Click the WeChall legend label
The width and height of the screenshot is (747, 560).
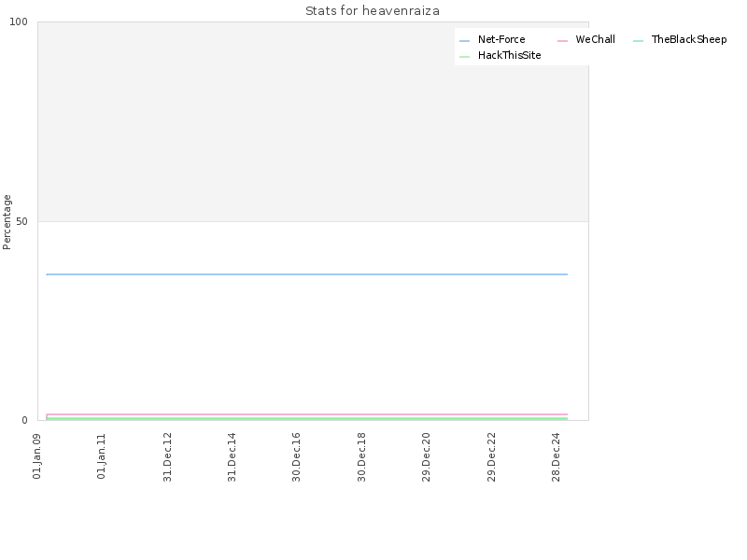(x=595, y=39)
